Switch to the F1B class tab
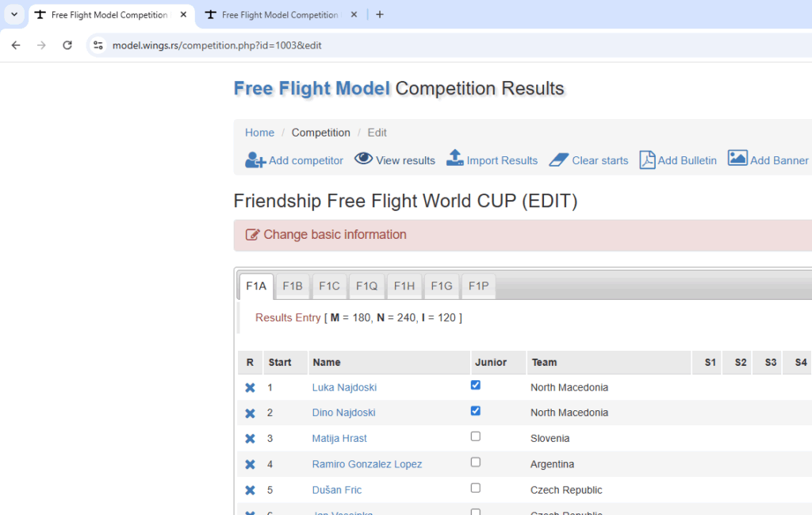This screenshot has width=812, height=515. click(293, 286)
